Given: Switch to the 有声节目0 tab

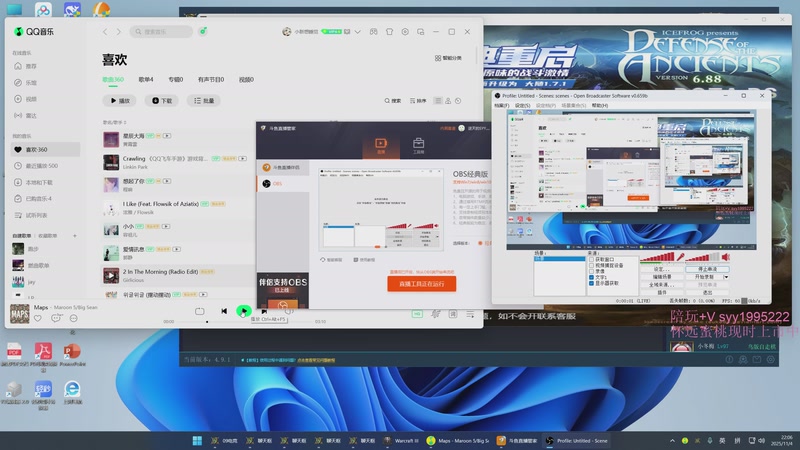Looking at the screenshot, I should (211, 80).
